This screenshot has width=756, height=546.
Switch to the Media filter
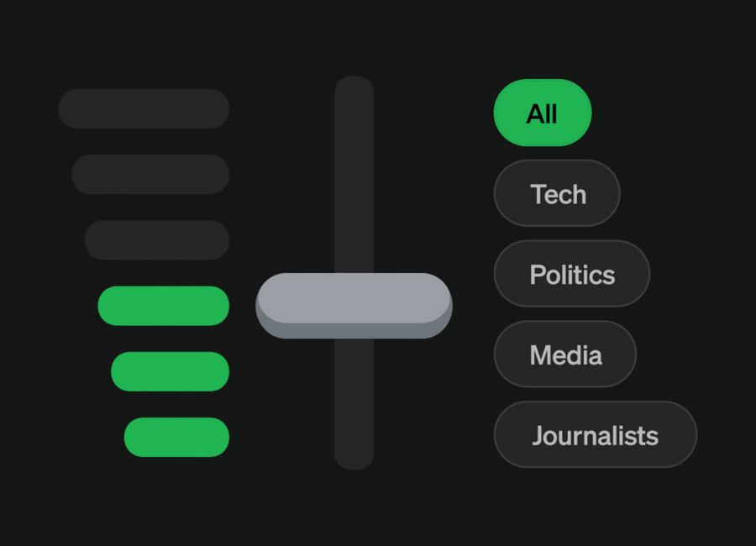(565, 354)
